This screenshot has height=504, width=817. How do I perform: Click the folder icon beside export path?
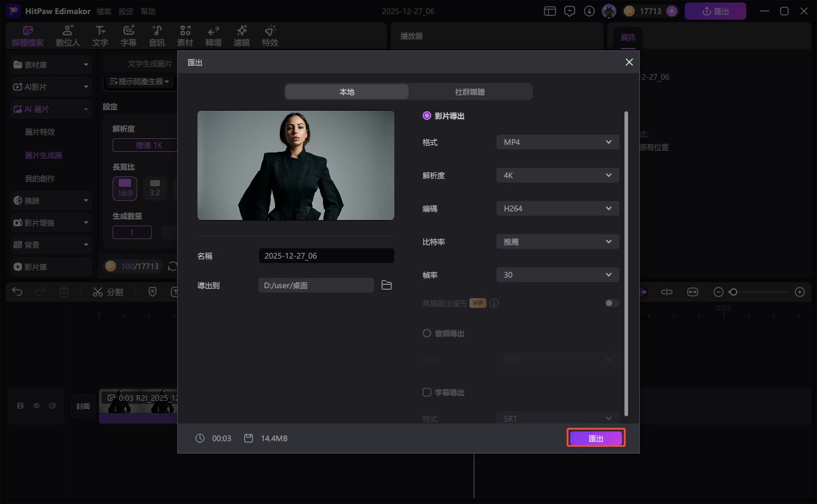[386, 285]
